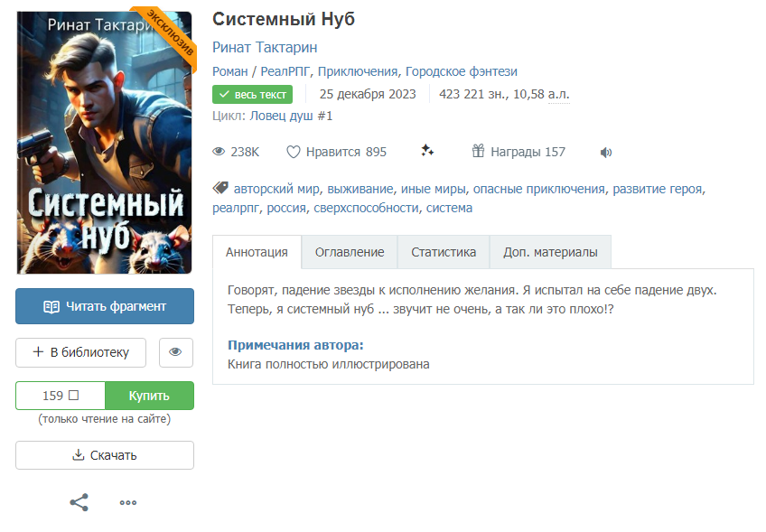Open the three-dots more options menu
Viewport: 766px width, 532px height.
[128, 503]
